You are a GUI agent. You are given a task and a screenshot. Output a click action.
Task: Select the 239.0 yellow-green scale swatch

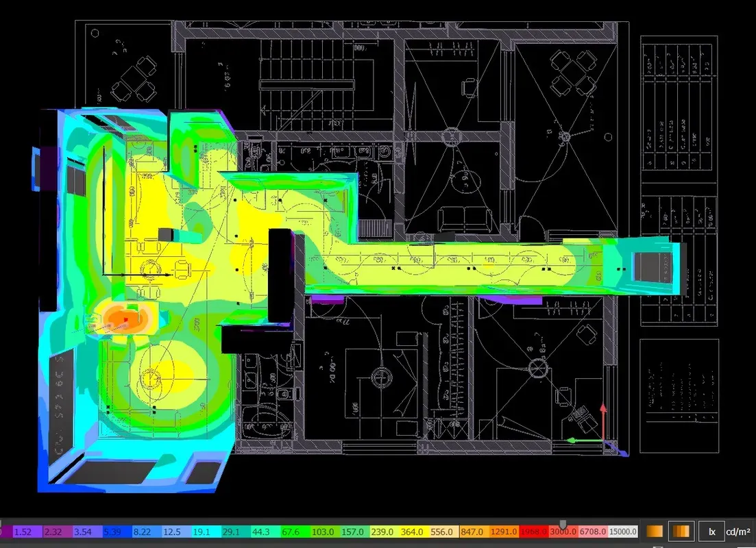[385, 532]
